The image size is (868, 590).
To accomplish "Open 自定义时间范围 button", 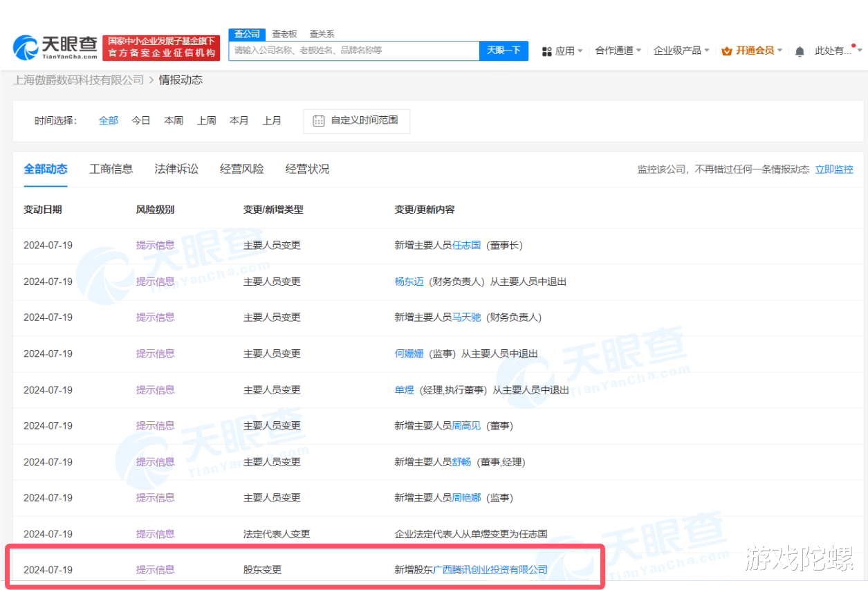I will pyautogui.click(x=356, y=120).
